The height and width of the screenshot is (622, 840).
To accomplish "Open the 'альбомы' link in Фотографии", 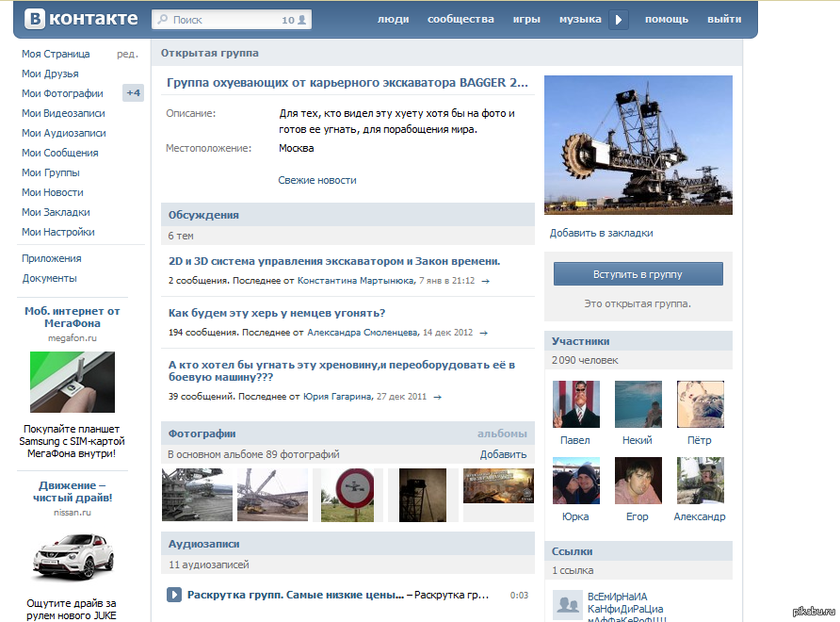I will 501,434.
